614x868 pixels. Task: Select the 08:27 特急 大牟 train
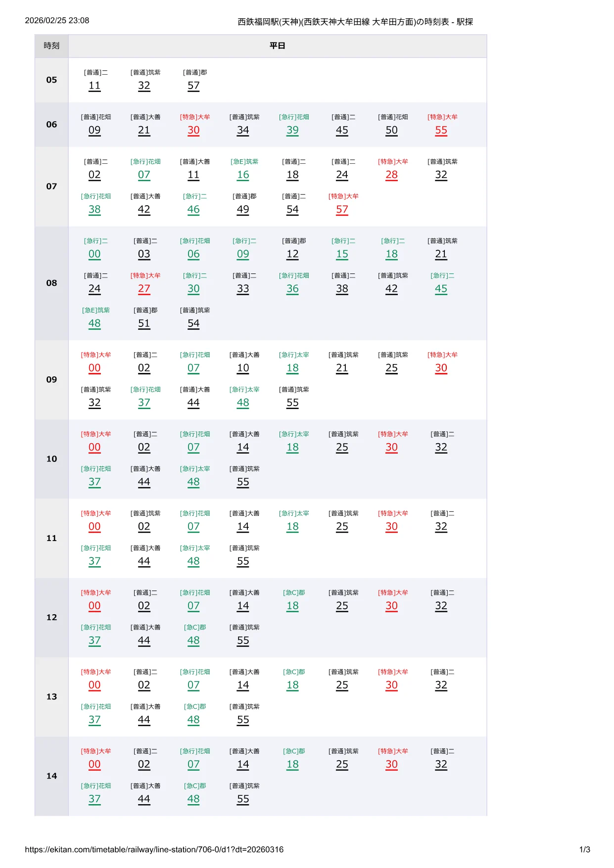click(144, 289)
